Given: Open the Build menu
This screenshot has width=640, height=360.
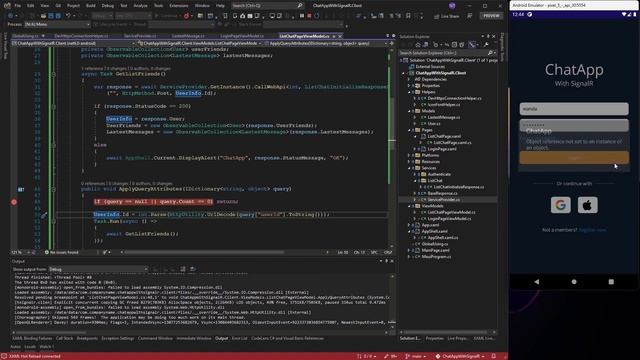Looking at the screenshot, I should click(91, 6).
